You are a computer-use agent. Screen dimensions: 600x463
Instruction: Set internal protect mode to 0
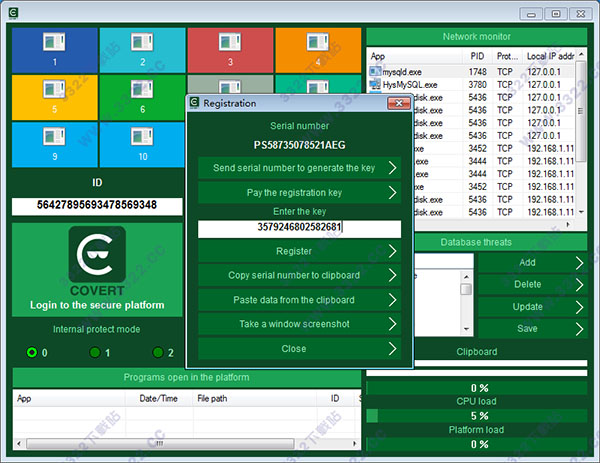coord(32,352)
